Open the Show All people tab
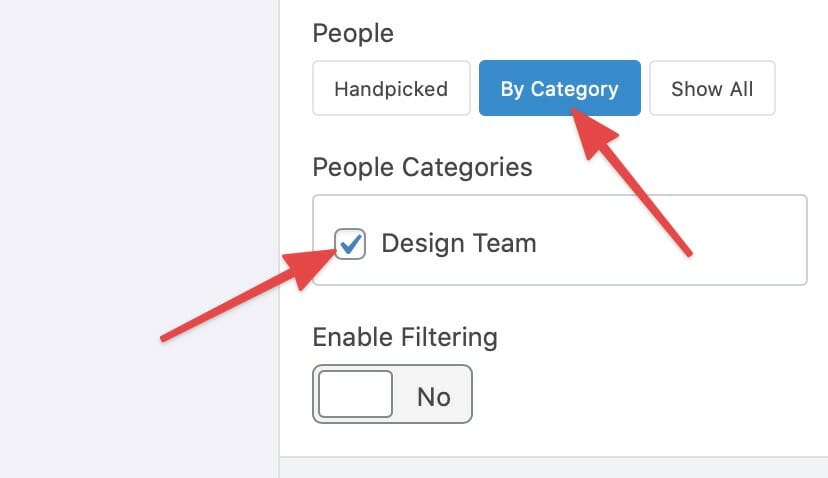 pyautogui.click(x=712, y=88)
